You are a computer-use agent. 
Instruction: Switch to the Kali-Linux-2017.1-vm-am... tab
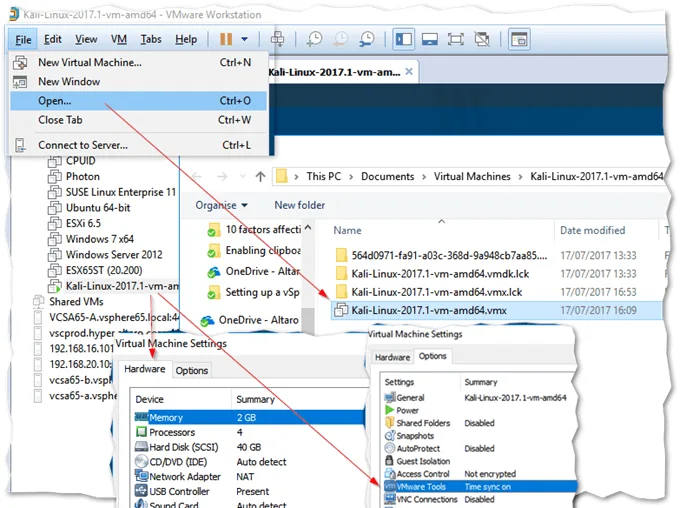click(334, 72)
